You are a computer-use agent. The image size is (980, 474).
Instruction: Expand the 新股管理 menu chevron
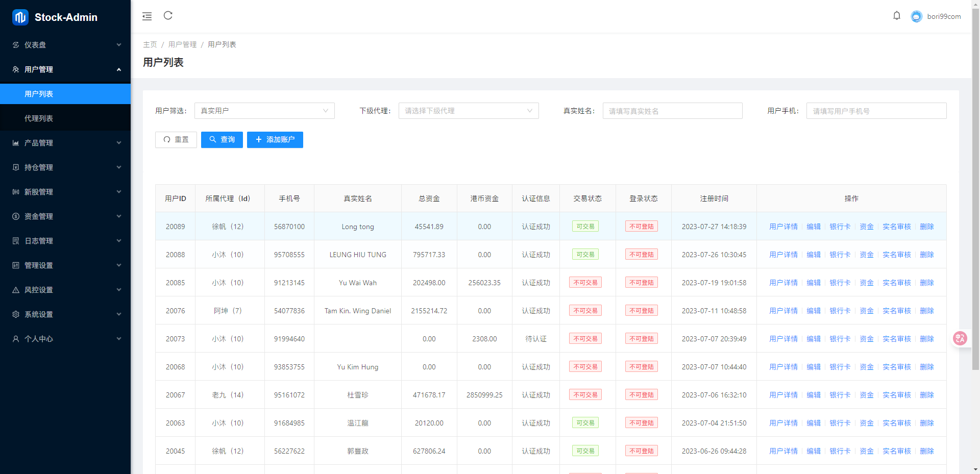point(119,192)
